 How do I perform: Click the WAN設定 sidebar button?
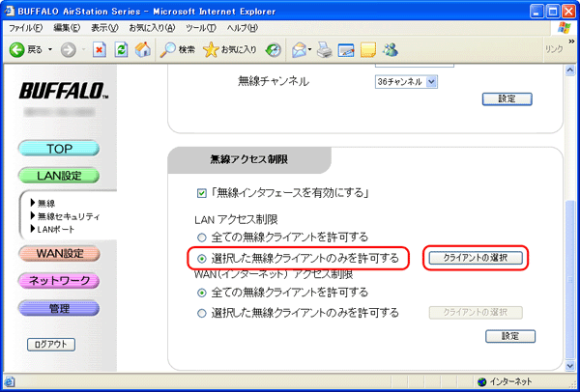pos(60,254)
